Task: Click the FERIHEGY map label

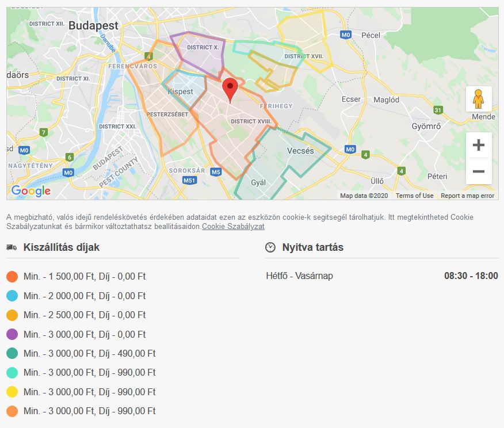Action: tap(276, 106)
